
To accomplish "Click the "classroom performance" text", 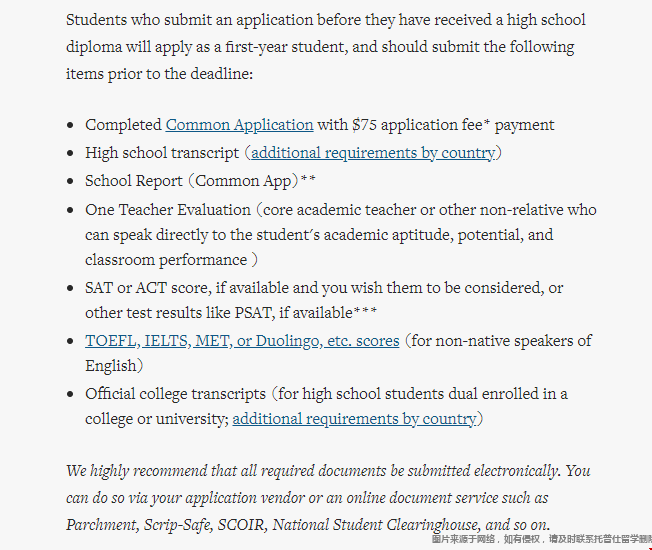I will (x=166, y=260).
